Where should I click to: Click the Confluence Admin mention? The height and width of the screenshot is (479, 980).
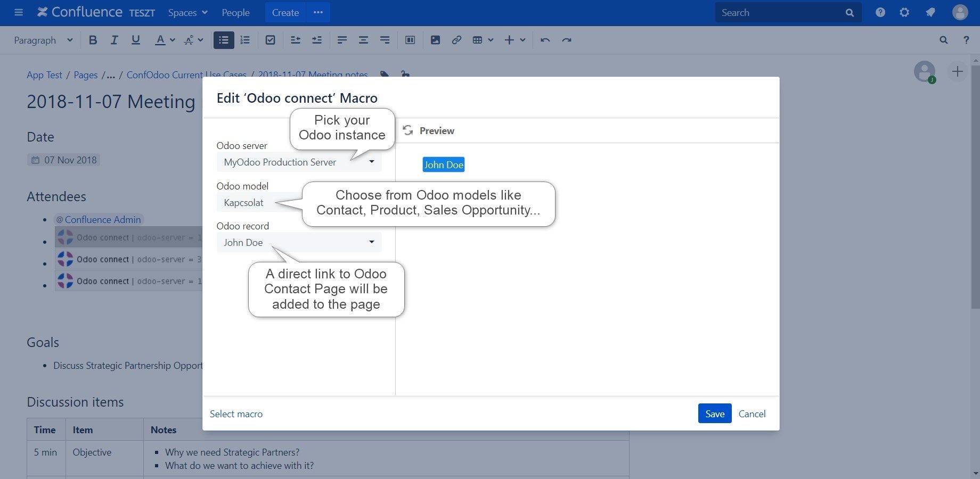(99, 219)
